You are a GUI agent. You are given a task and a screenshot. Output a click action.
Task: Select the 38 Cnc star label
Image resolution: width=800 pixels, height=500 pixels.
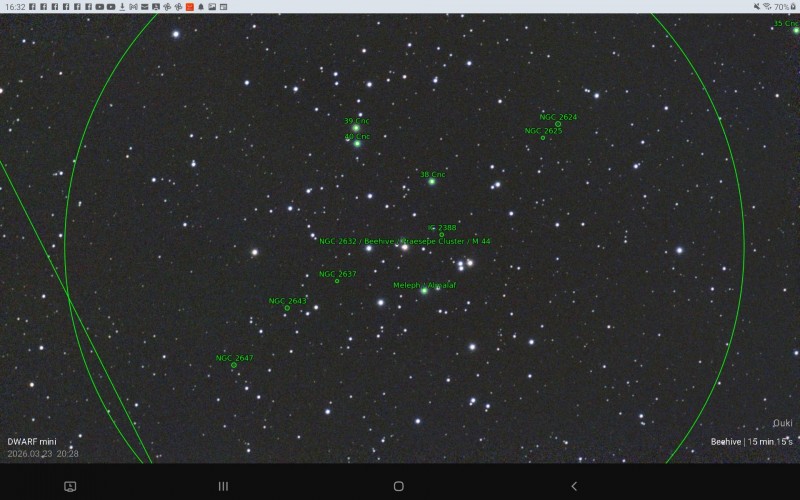[x=433, y=174]
